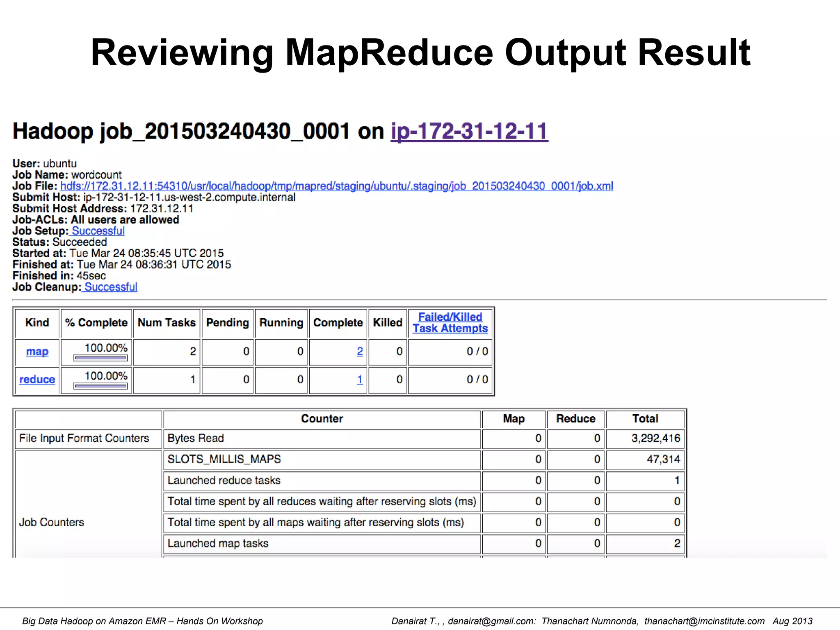Image resolution: width=840 pixels, height=630 pixels.
Task: Open the job.xml file link
Action: tap(337, 186)
